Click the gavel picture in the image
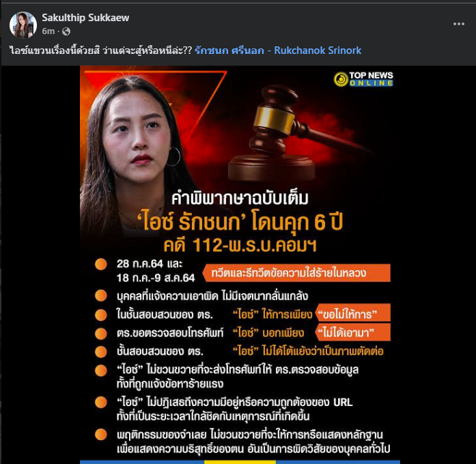This screenshot has width=476, height=464. coord(292,134)
